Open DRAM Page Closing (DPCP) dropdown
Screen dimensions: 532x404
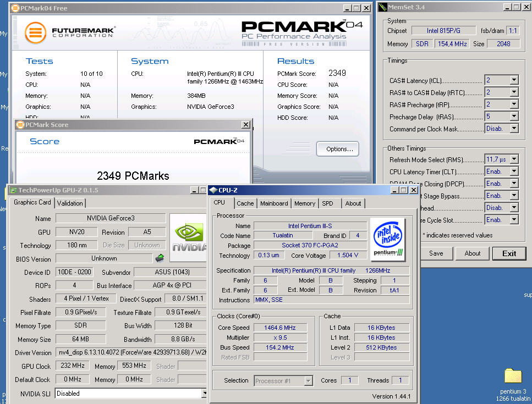click(x=514, y=184)
